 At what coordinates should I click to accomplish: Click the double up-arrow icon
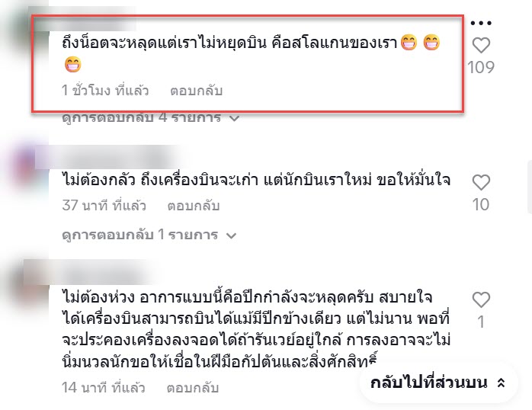pos(501,383)
